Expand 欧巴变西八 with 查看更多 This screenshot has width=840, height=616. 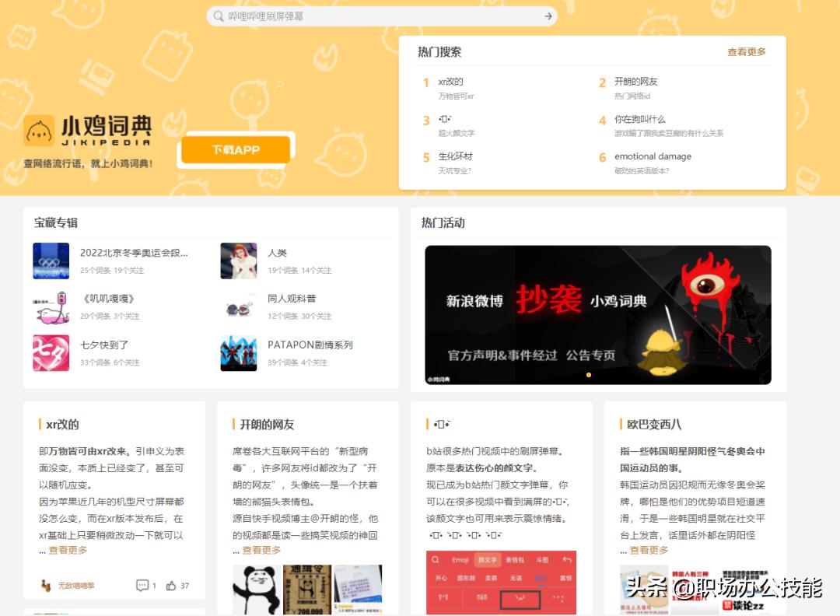tap(648, 550)
